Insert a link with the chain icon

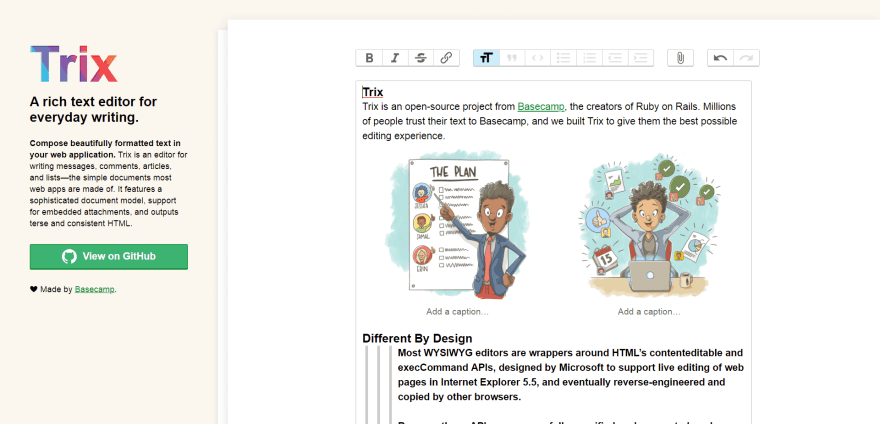[x=447, y=58]
